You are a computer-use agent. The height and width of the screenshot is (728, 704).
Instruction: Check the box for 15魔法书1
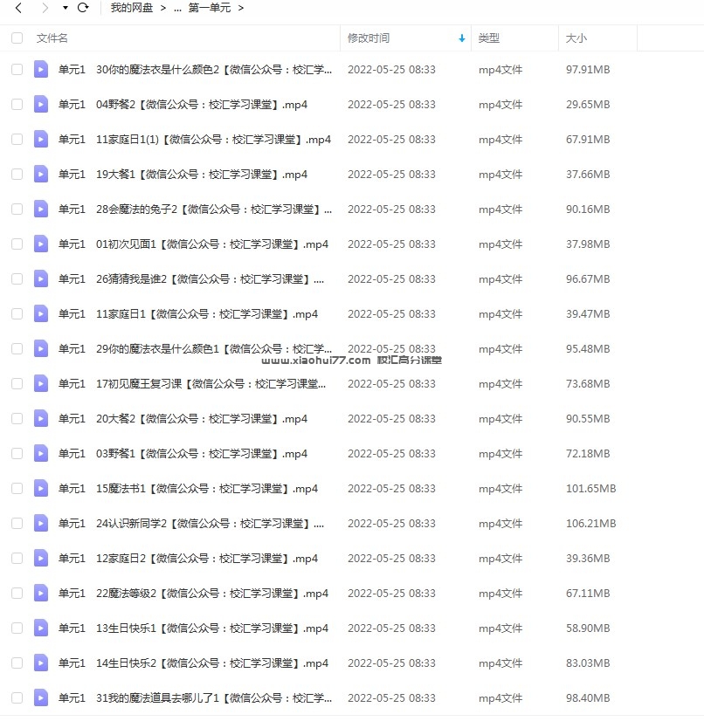tap(17, 489)
